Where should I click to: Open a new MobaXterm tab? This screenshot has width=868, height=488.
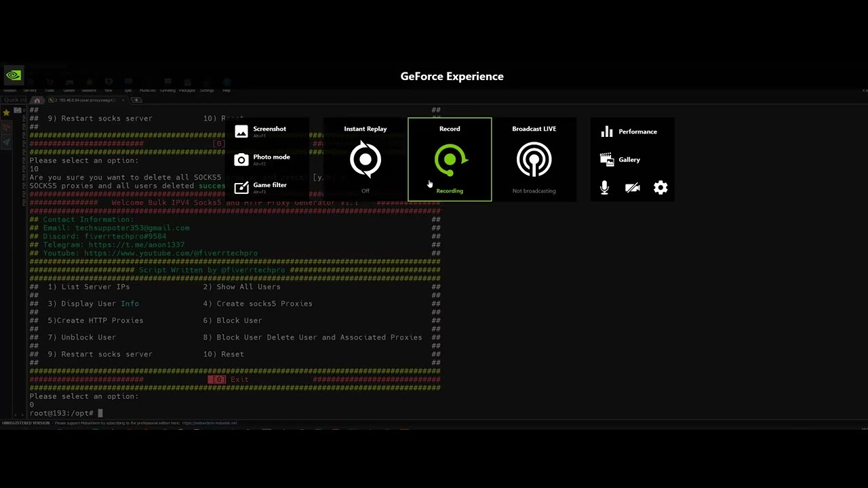click(136, 100)
